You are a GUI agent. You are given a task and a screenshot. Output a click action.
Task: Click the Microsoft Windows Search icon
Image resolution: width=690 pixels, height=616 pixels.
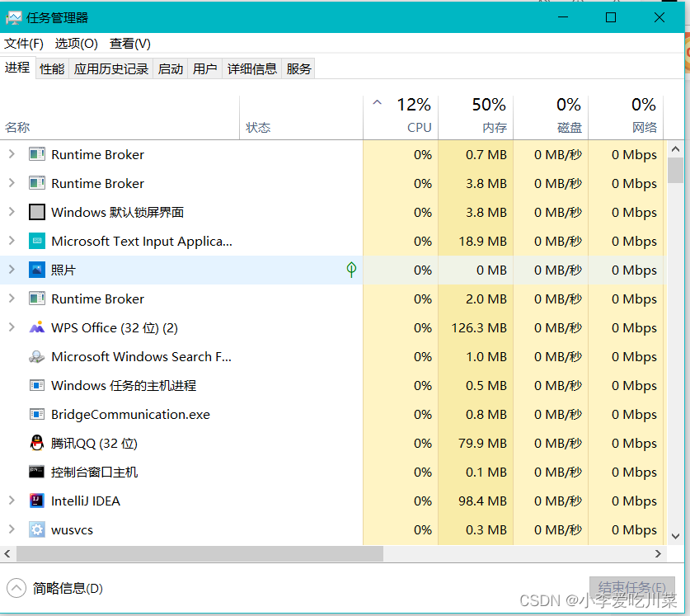click(x=37, y=357)
